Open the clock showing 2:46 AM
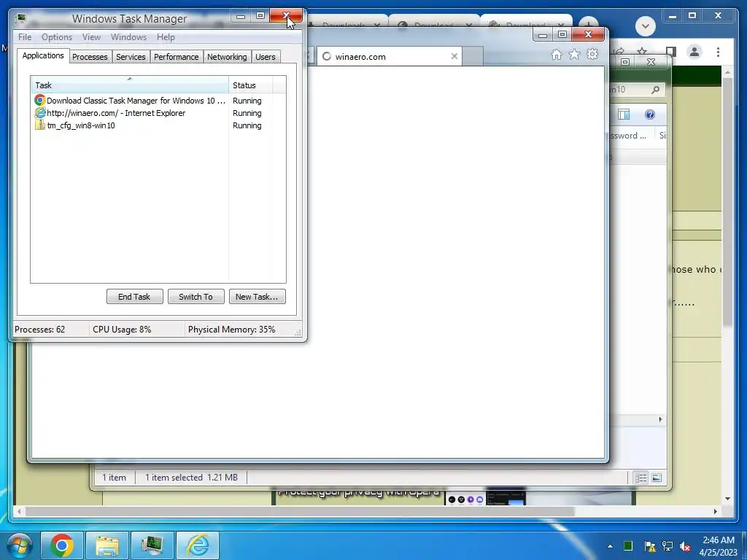Viewport: 747px width, 560px height. (x=719, y=546)
